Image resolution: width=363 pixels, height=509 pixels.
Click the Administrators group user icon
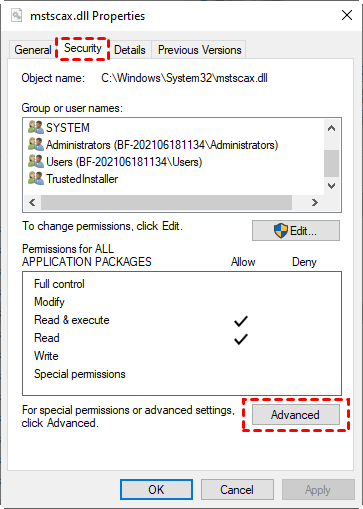tap(36, 144)
